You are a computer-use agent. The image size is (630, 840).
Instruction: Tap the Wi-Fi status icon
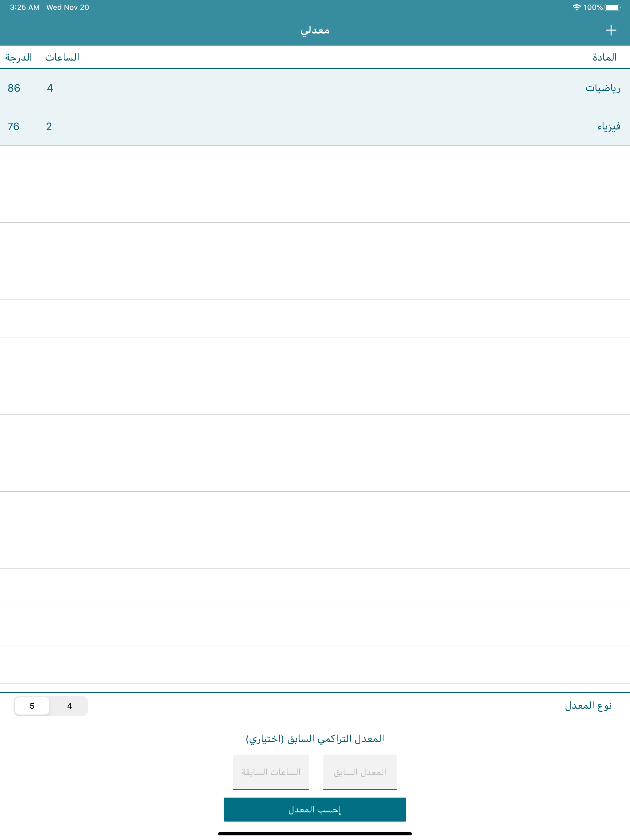click(576, 7)
